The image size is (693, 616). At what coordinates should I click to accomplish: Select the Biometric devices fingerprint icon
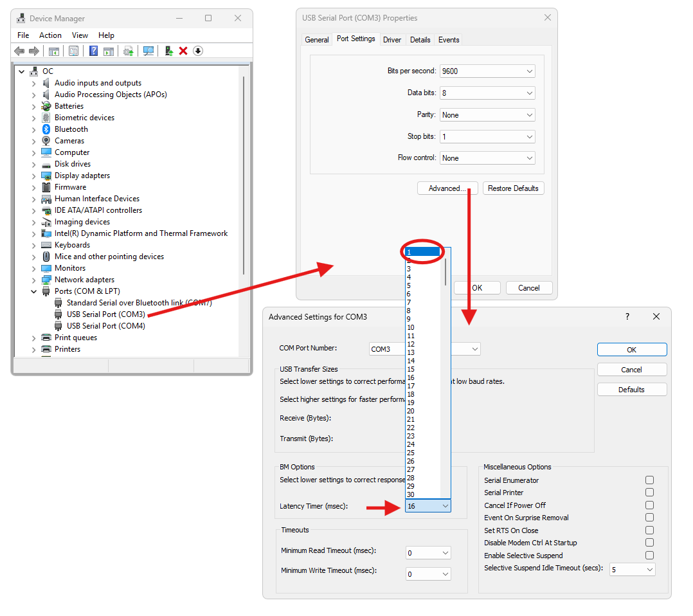(x=46, y=118)
